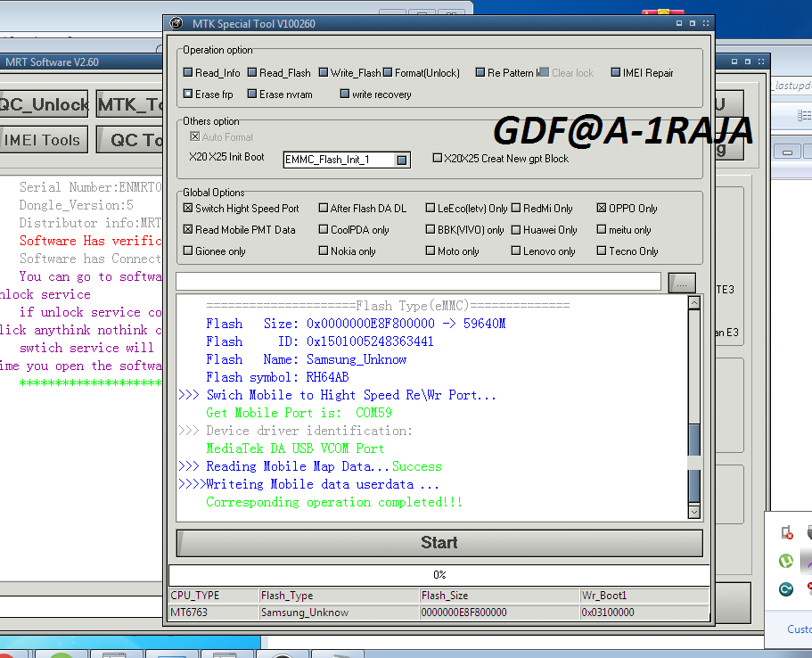Viewport: 812px width, 658px height.
Task: Click QC Tools button in MRT window
Action: point(130,140)
